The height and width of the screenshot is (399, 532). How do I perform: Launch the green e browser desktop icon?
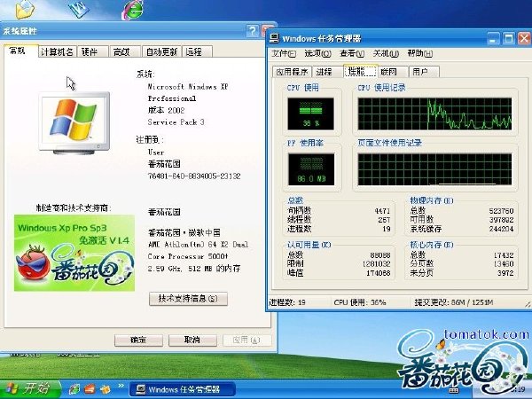(133, 10)
